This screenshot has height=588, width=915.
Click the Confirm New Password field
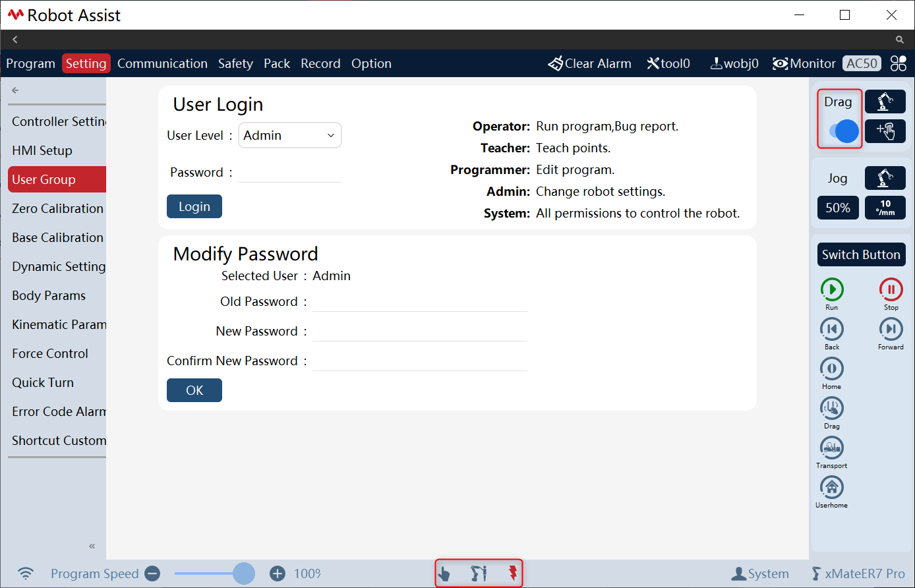click(x=419, y=361)
